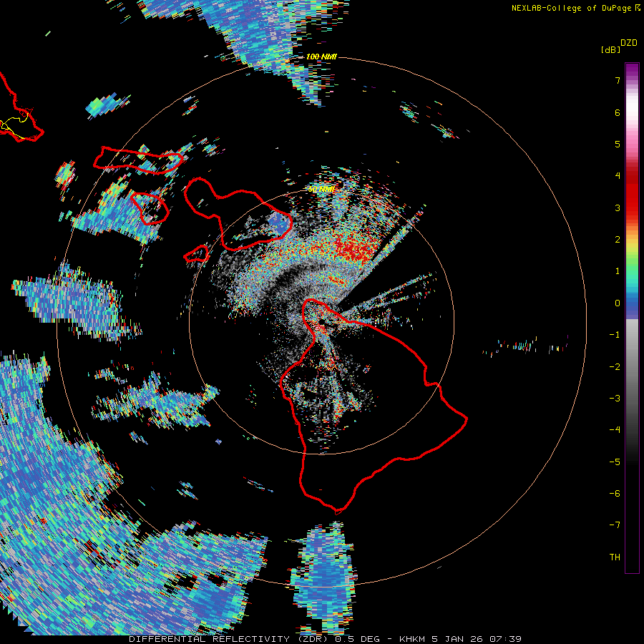Click the 2 value on the dB scale
The width and height of the screenshot is (644, 644).
[618, 240]
